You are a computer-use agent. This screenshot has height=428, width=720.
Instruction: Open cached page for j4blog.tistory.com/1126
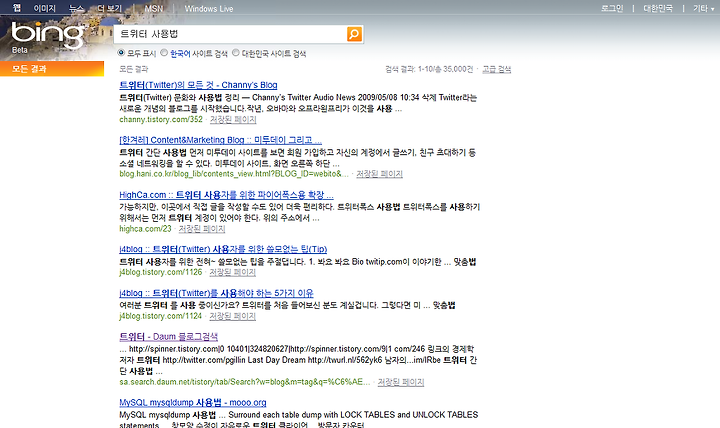pos(232,272)
